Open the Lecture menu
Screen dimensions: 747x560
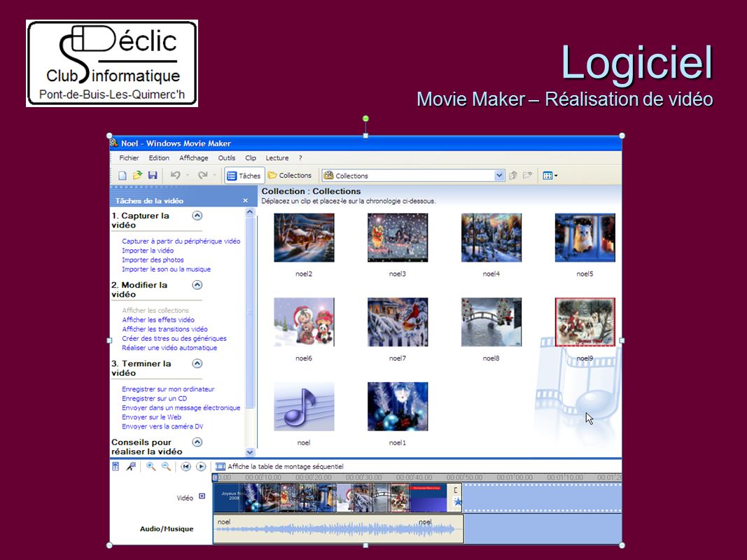pos(277,158)
